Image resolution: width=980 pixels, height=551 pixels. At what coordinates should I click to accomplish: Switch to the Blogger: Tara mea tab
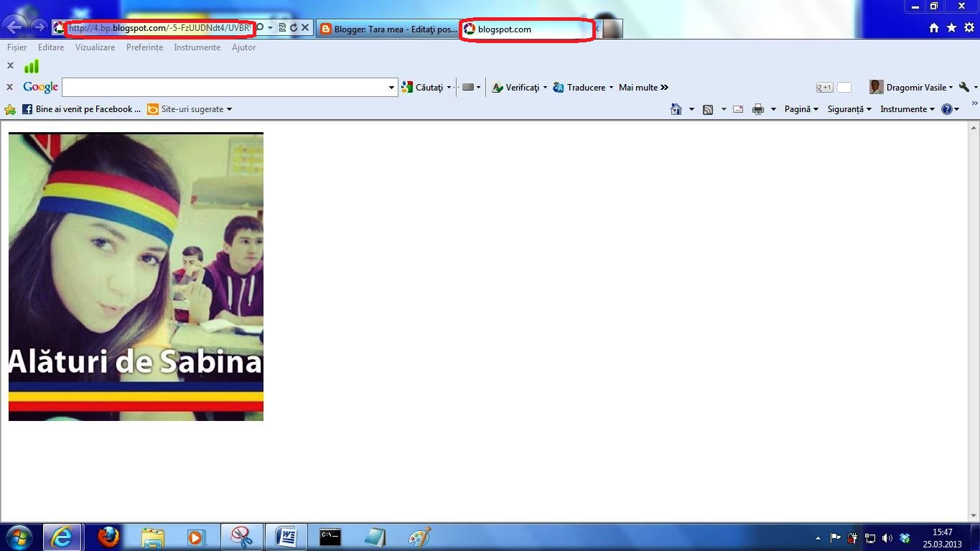click(388, 29)
